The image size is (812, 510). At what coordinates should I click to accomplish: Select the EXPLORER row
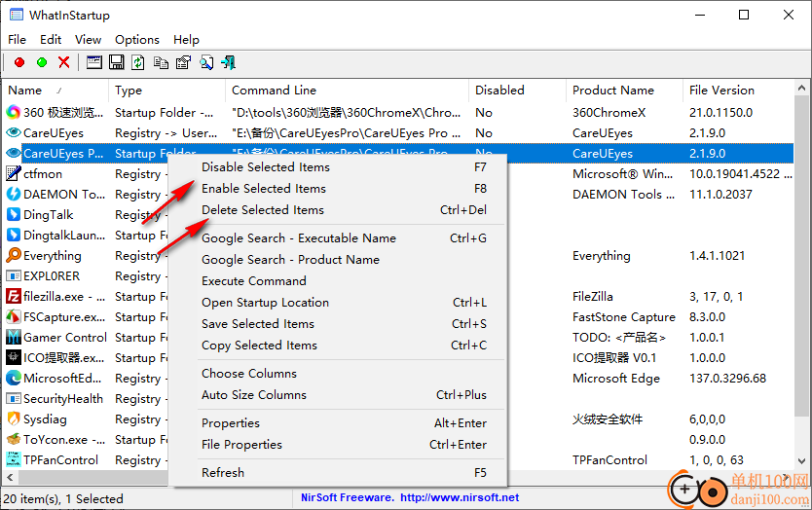[x=52, y=276]
